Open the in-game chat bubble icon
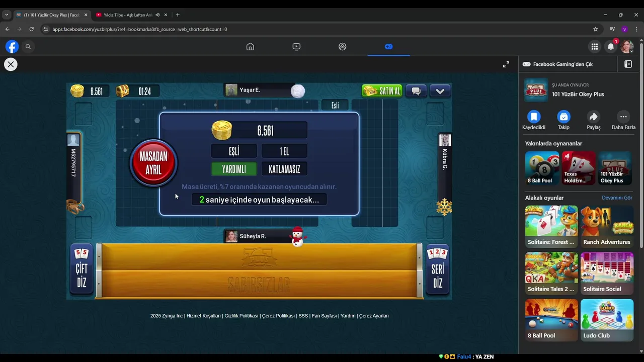Image resolution: width=644 pixels, height=362 pixels. (416, 91)
